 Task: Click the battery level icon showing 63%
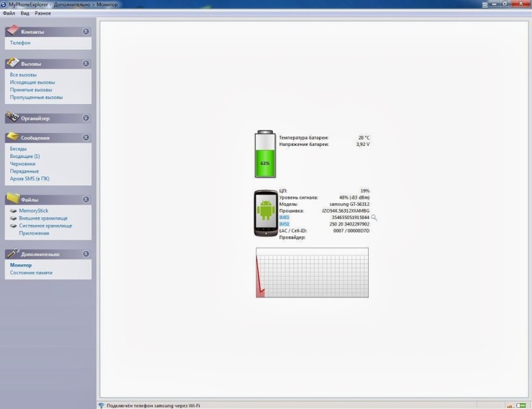click(265, 154)
